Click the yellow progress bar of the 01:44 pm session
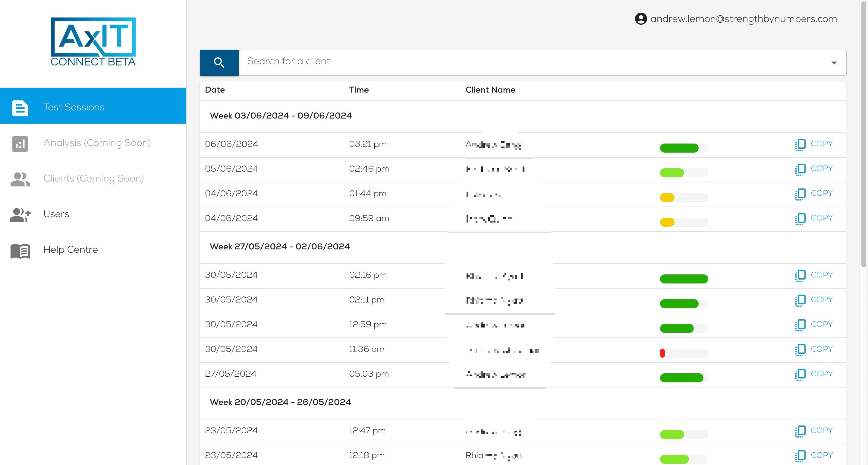The height and width of the screenshot is (465, 868). pyautogui.click(x=667, y=198)
